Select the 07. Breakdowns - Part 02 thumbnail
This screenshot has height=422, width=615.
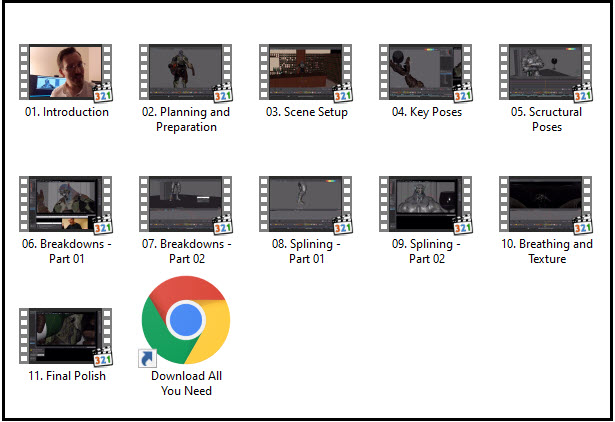point(186,204)
